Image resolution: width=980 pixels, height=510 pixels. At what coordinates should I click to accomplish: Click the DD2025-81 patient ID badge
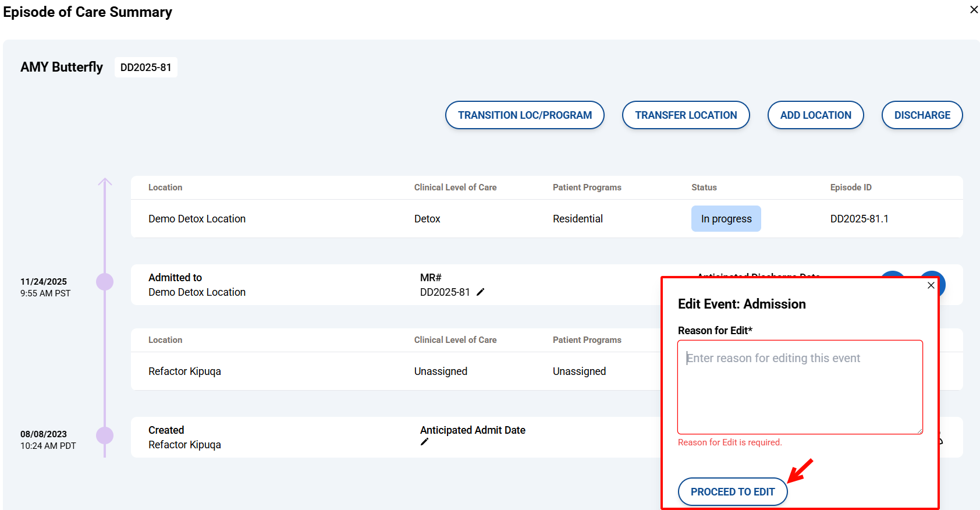pyautogui.click(x=145, y=68)
